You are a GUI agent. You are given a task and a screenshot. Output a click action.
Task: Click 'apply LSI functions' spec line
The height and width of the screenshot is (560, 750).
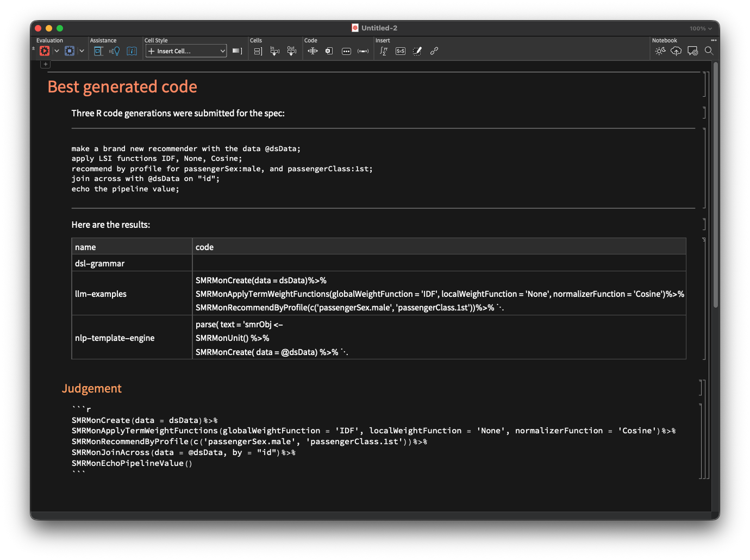[157, 158]
